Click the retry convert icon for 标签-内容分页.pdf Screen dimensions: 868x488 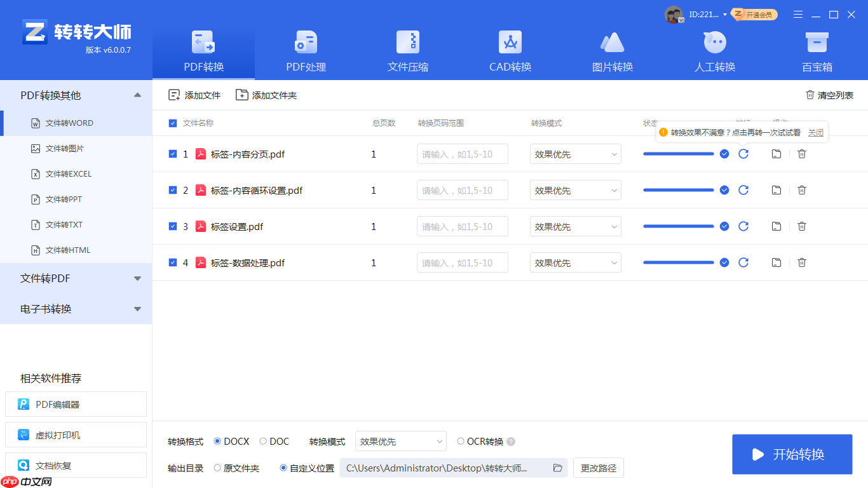pyautogui.click(x=743, y=154)
